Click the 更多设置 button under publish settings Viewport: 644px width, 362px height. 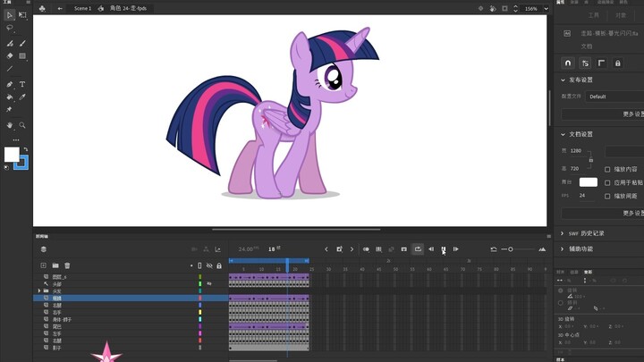click(603, 114)
